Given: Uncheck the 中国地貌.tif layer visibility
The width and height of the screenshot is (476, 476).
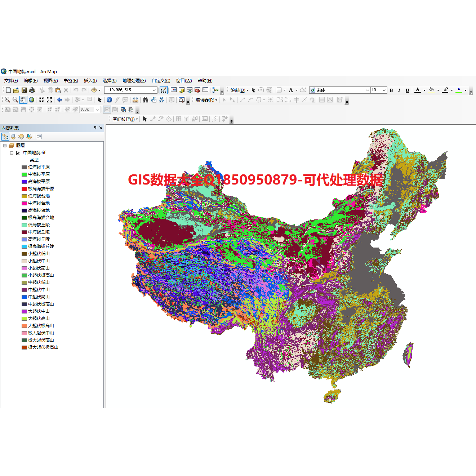Looking at the screenshot, I should [18, 153].
